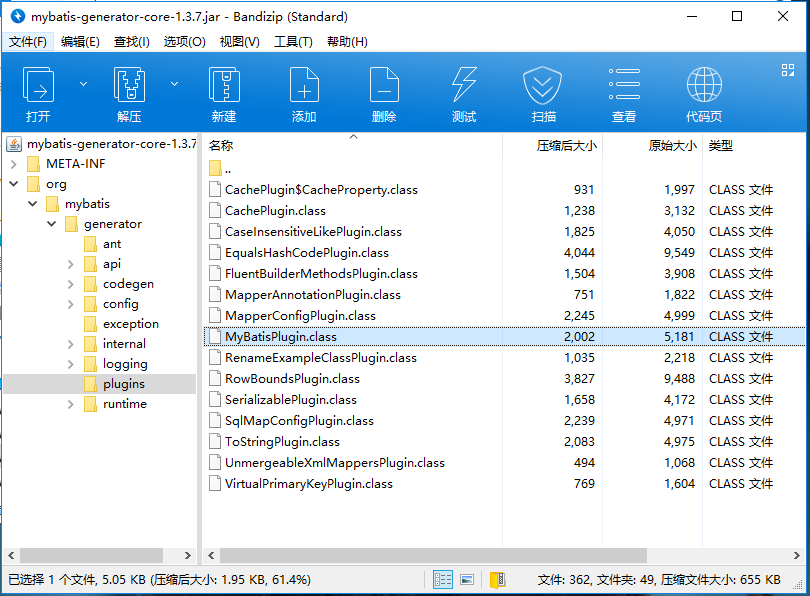Open the dropdown arrow beside 解压
Screen dimensions: 810x596
point(175,84)
